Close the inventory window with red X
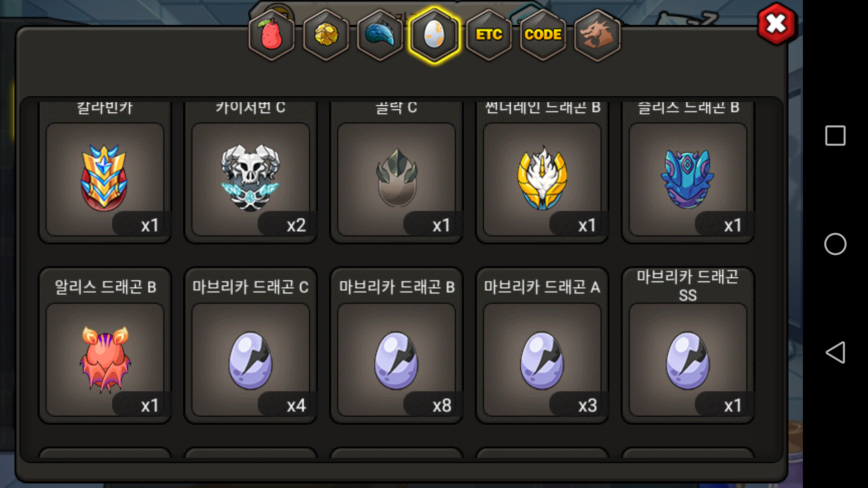The height and width of the screenshot is (488, 868). tap(777, 24)
